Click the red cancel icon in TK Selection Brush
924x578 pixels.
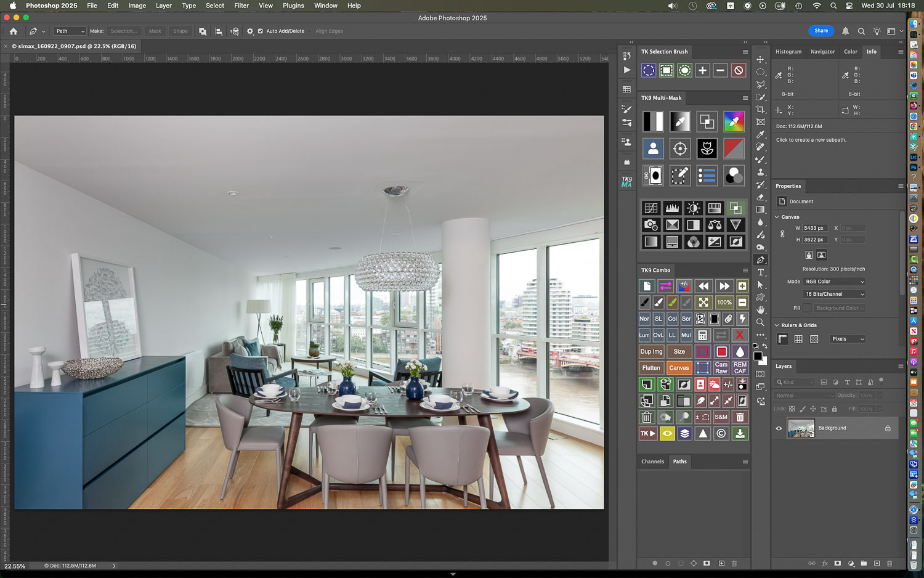coord(739,70)
